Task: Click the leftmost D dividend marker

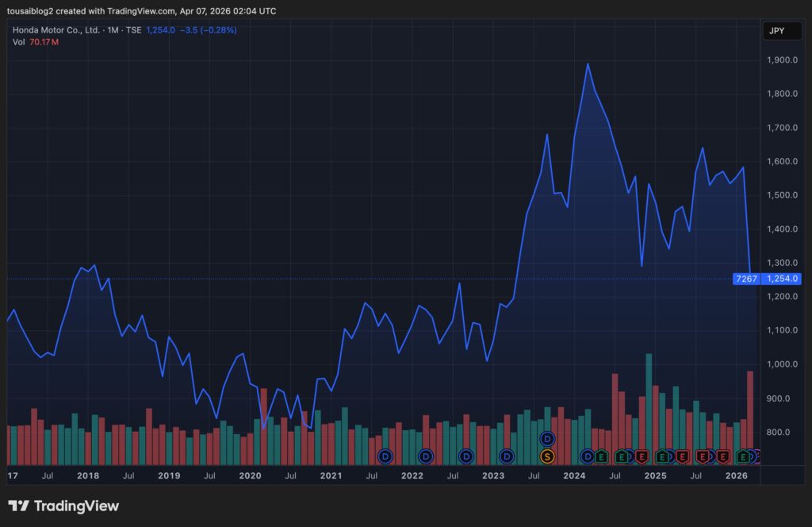Action: point(385,456)
